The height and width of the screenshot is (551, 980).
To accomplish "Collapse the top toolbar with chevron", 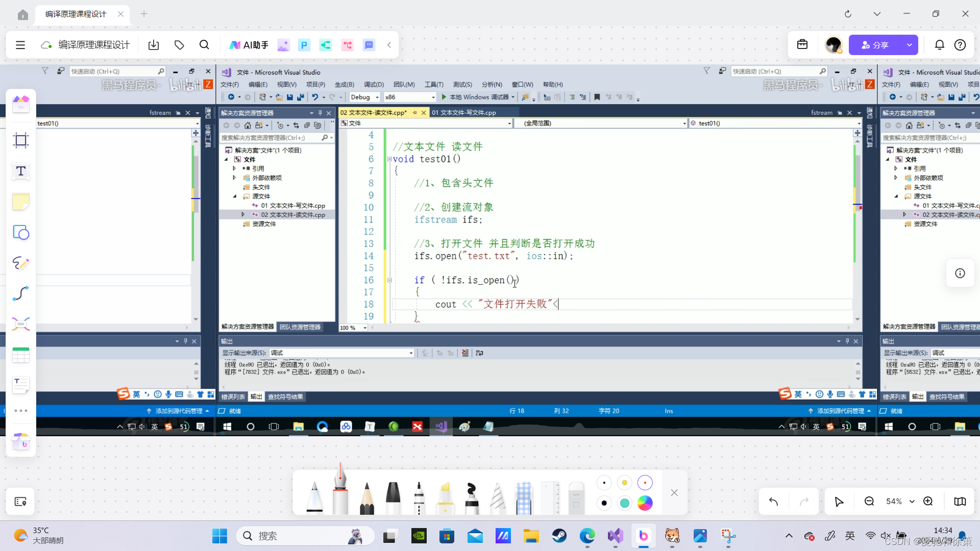I will [389, 45].
